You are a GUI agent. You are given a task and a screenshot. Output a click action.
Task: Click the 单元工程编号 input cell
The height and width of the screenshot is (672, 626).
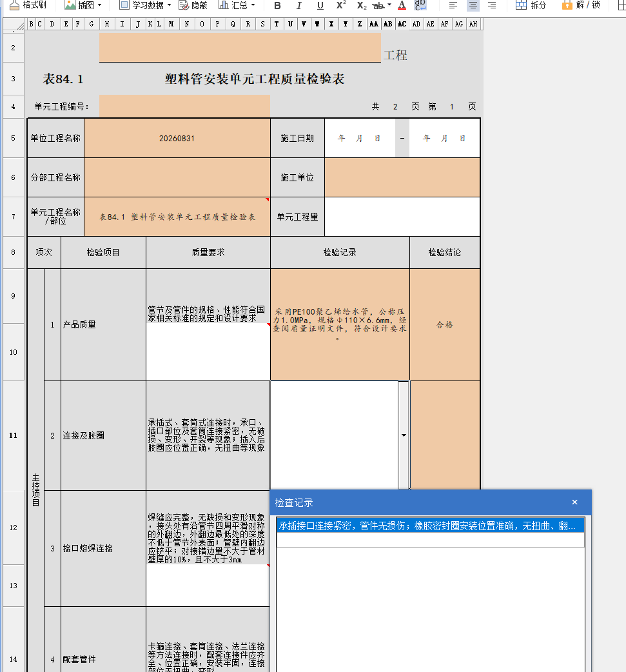tap(184, 106)
